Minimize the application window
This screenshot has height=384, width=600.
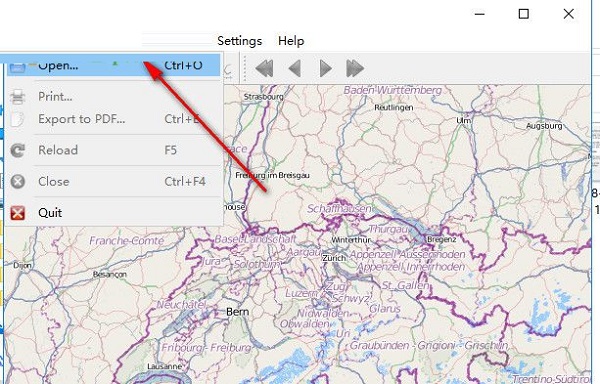click(x=479, y=14)
